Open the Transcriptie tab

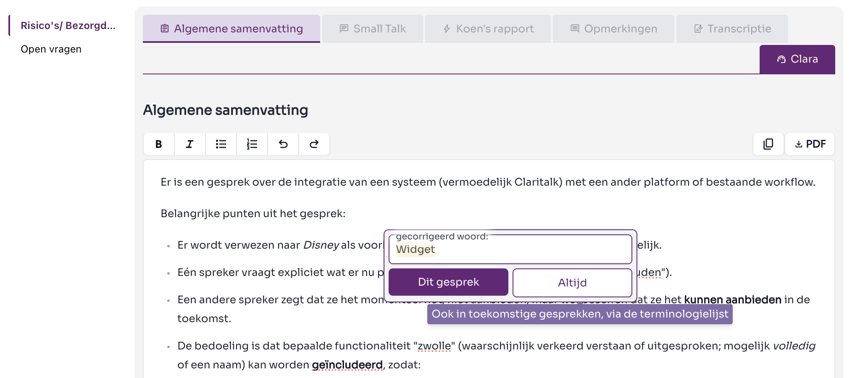tap(732, 29)
